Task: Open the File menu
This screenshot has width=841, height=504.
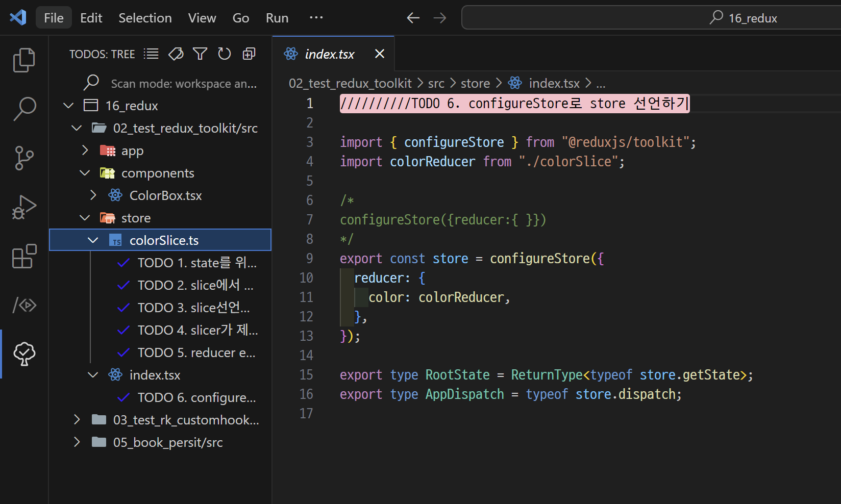Action: tap(54, 18)
